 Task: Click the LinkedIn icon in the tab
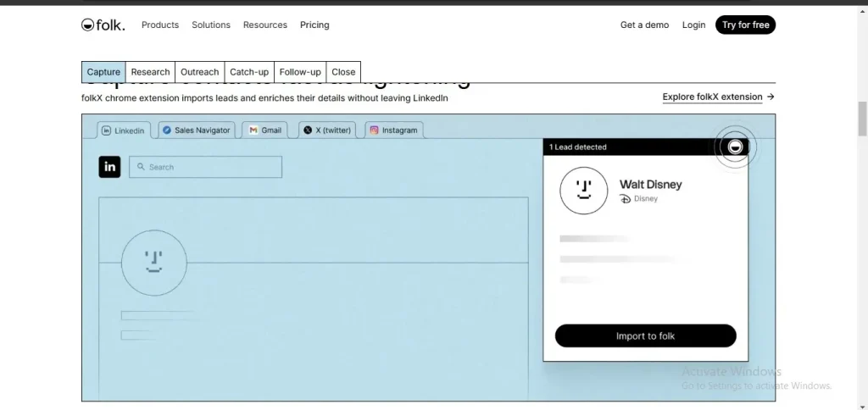tap(107, 130)
